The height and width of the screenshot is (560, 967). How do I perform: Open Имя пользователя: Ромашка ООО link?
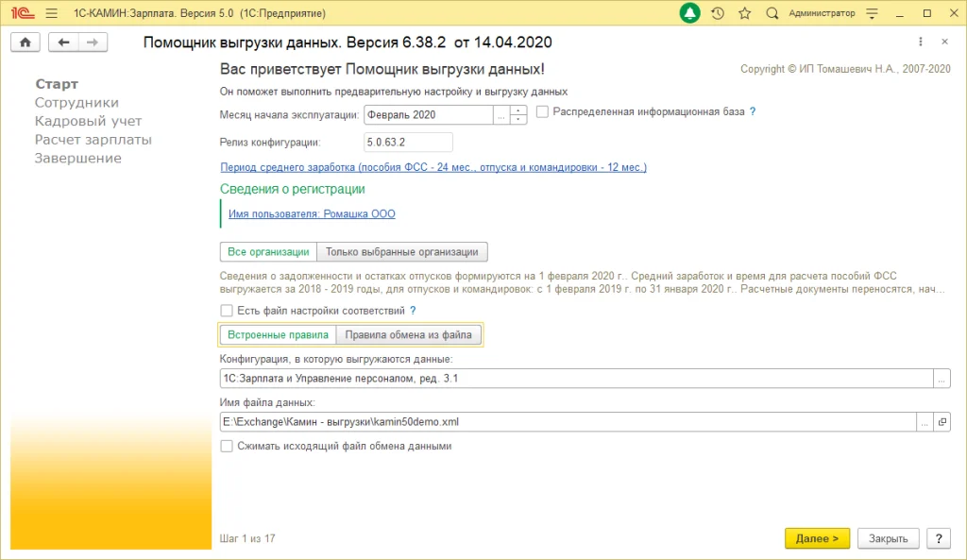pos(312,213)
